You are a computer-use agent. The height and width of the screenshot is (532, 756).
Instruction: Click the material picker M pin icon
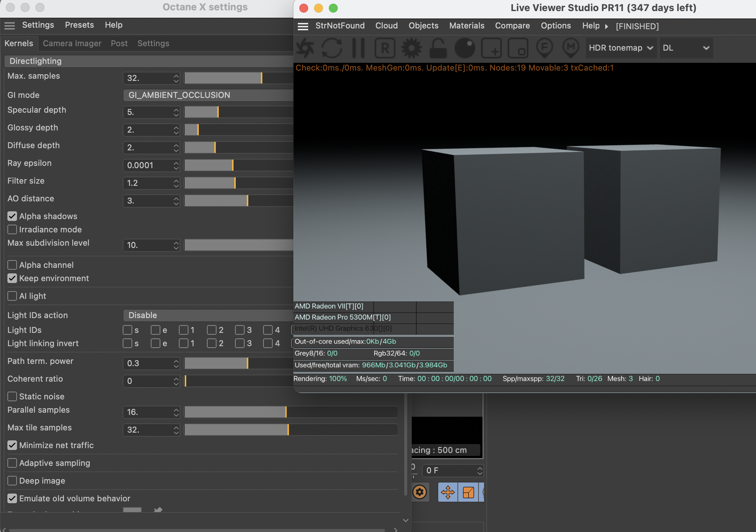coord(571,48)
